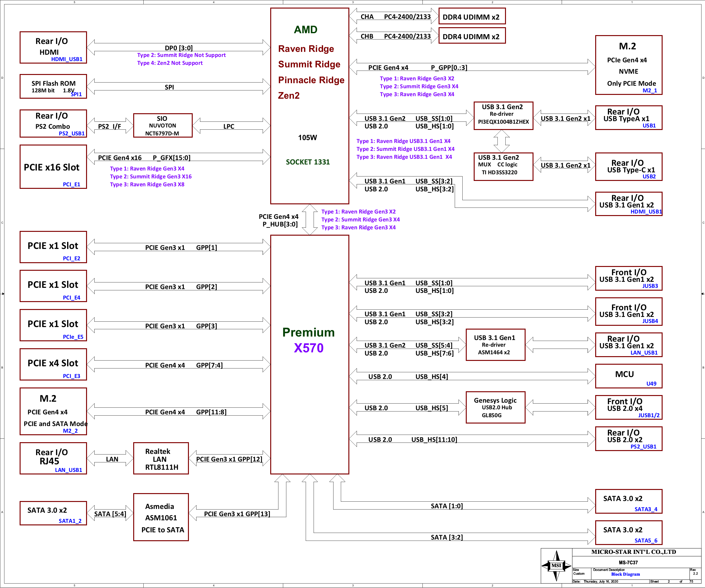705x588 pixels.
Task: Select the Genesys Logic GL850G hub block
Action: tap(496, 407)
